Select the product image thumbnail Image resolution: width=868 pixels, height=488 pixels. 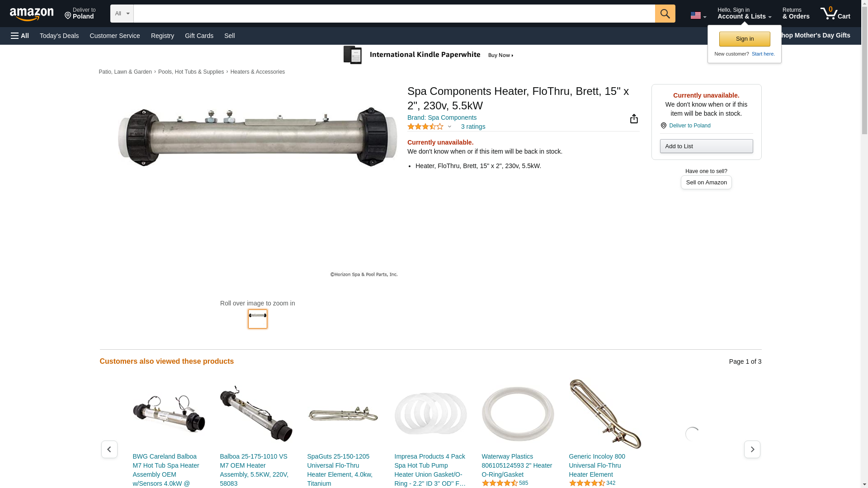(x=257, y=319)
